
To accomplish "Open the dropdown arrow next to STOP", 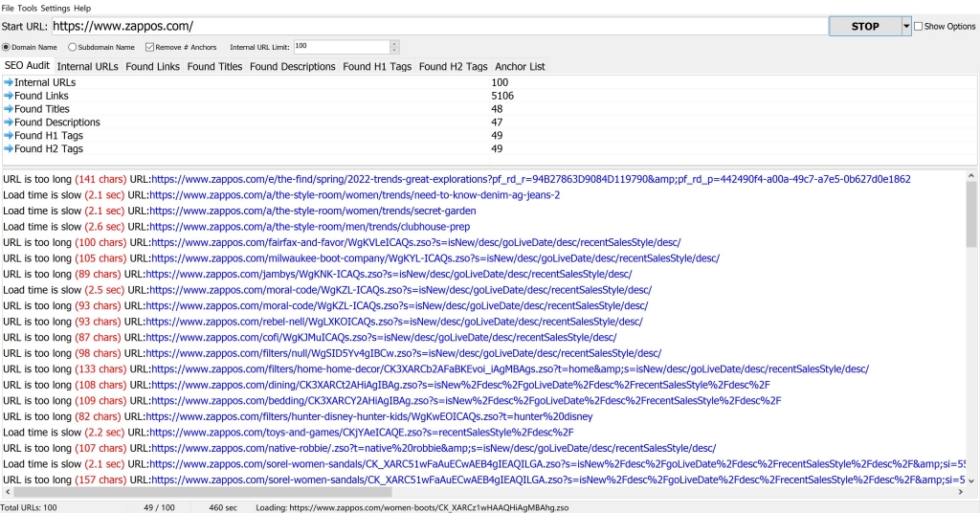I will tap(906, 26).
